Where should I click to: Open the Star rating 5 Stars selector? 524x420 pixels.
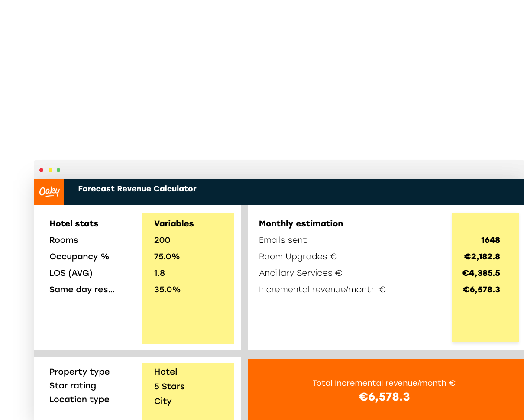point(169,387)
